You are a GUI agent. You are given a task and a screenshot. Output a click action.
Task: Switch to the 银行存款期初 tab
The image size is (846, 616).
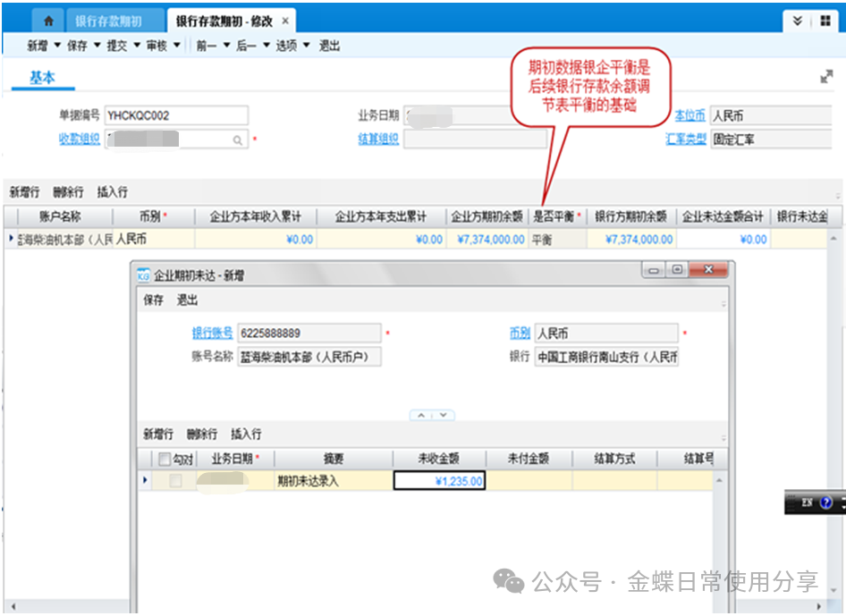tap(108, 21)
